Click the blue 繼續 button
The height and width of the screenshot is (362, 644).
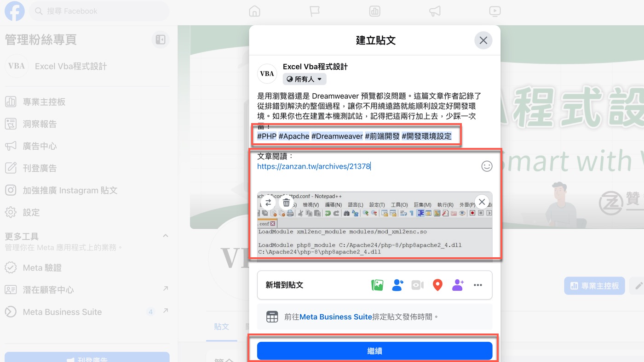[375, 351]
